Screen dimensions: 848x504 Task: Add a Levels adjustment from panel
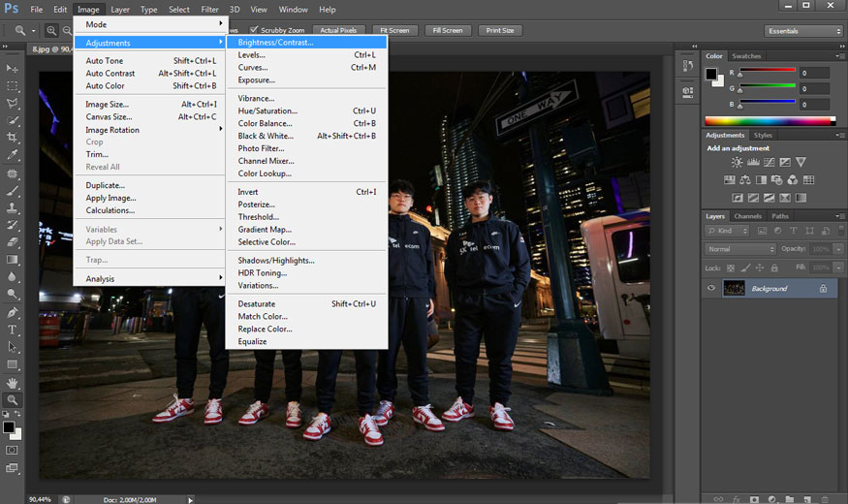point(753,162)
